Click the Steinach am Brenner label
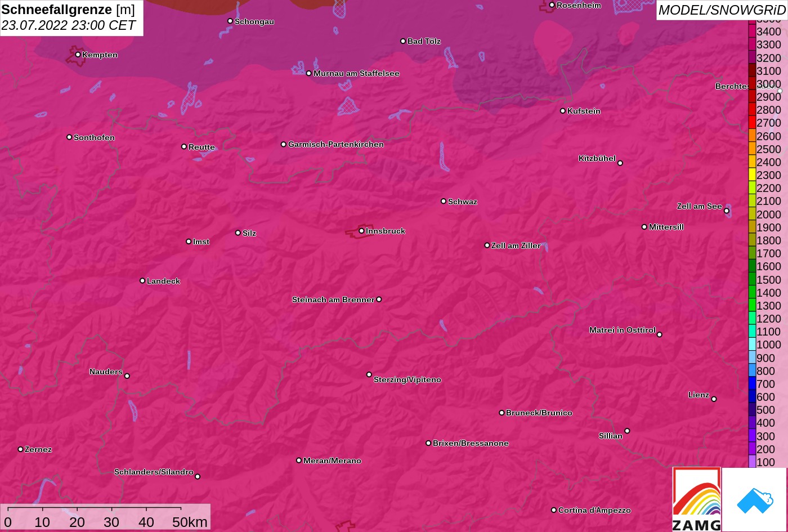 (333, 299)
